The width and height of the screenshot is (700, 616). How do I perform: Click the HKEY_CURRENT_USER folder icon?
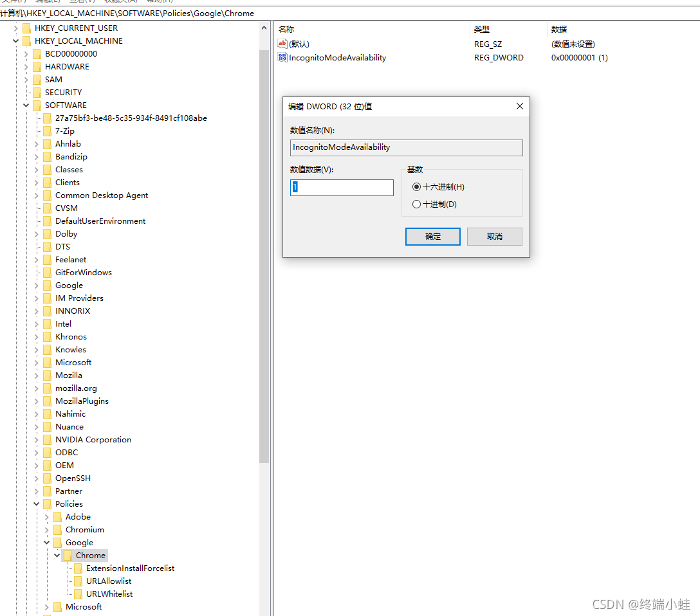coord(27,28)
